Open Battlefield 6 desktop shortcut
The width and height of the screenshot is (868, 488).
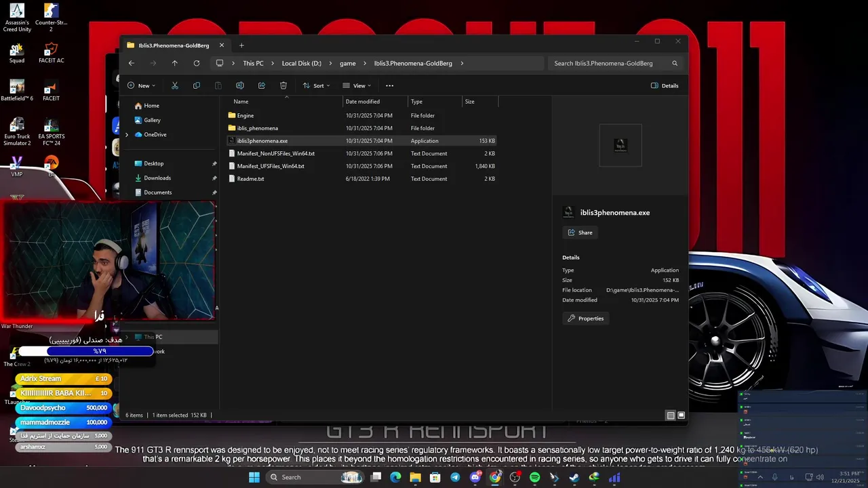(16, 90)
